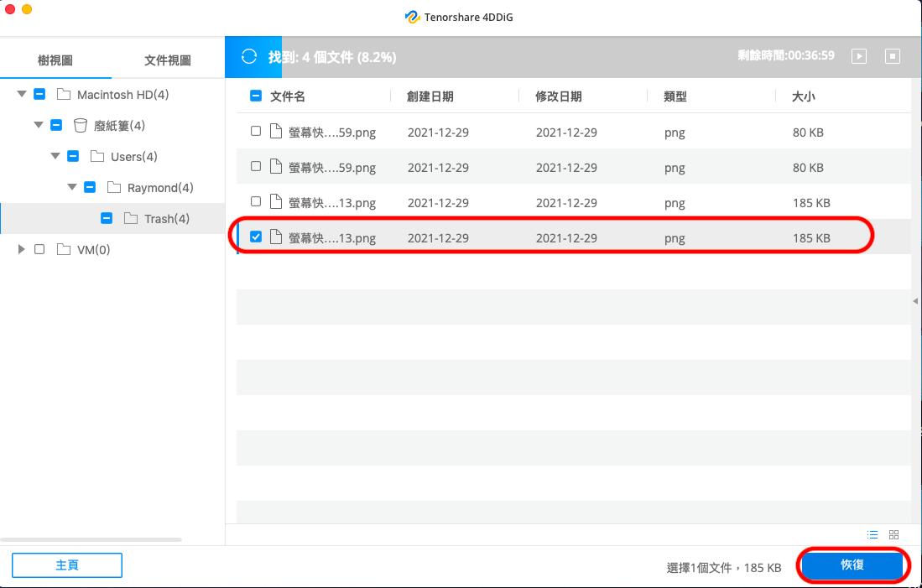Sort by 類型 column header
This screenshot has width=922, height=588.
(675, 96)
